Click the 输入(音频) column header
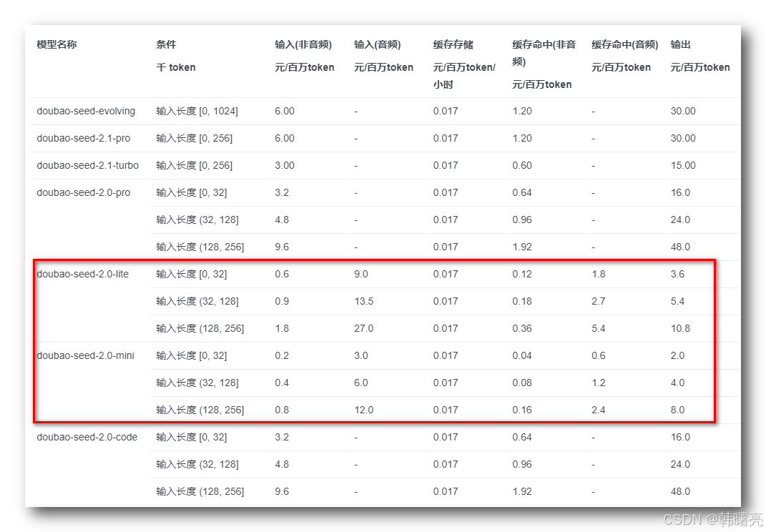 [x=378, y=44]
